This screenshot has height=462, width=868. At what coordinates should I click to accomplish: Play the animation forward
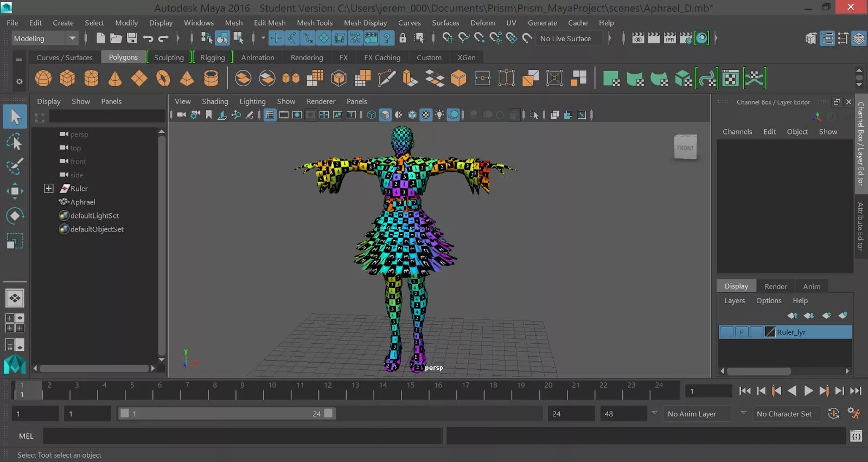(x=808, y=391)
